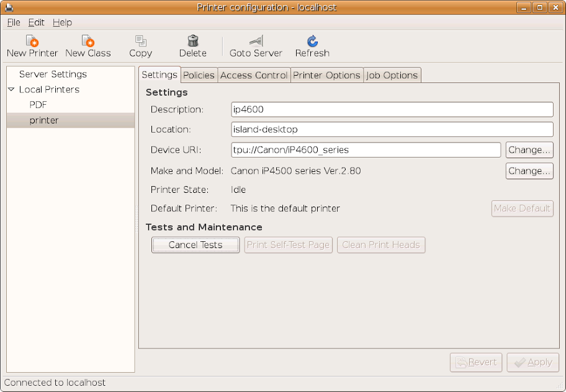Change the Device URI
The image size is (566, 392).
click(x=529, y=149)
